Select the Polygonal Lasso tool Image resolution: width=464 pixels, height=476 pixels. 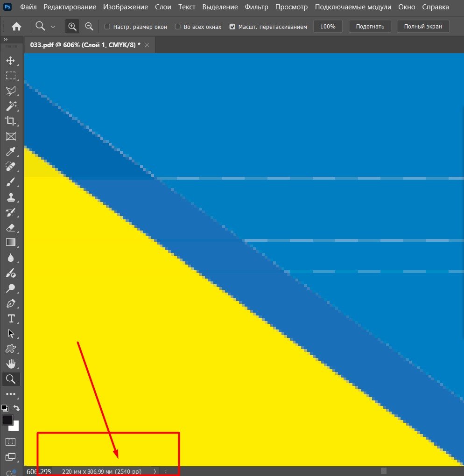coord(11,91)
